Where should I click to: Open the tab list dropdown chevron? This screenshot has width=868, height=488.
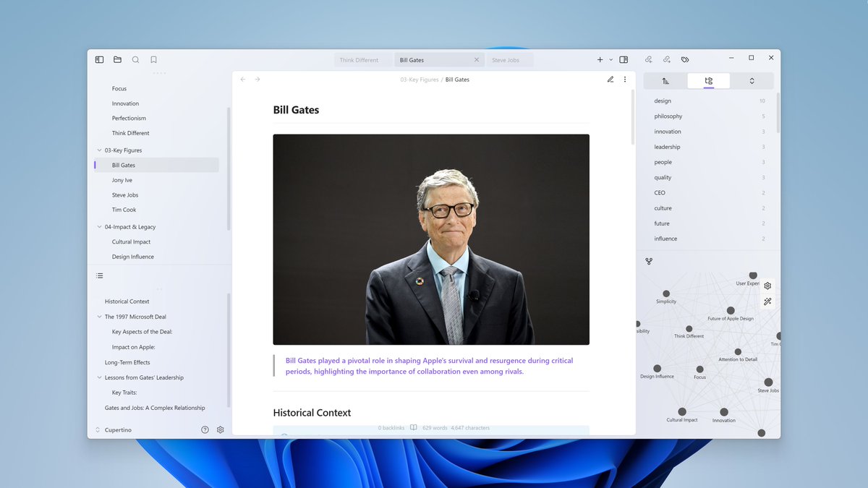click(x=611, y=60)
